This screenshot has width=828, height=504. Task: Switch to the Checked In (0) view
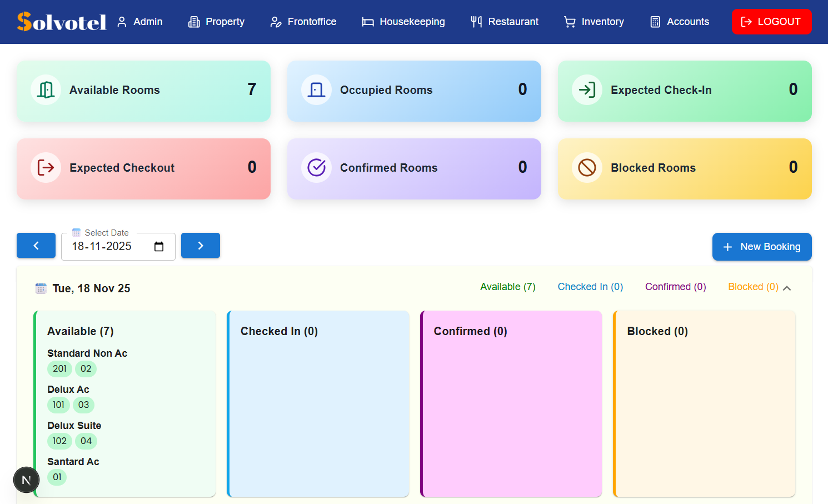pyautogui.click(x=590, y=287)
